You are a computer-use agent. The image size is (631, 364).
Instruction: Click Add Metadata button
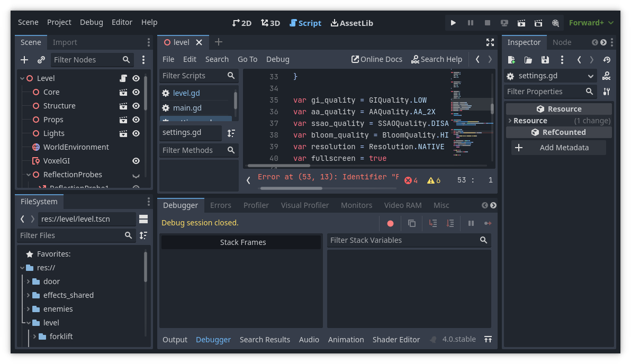pyautogui.click(x=558, y=148)
